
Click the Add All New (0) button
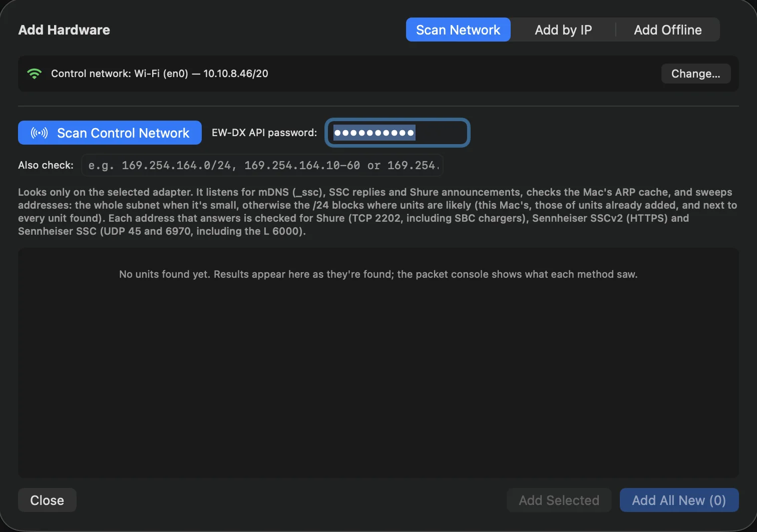pos(679,500)
